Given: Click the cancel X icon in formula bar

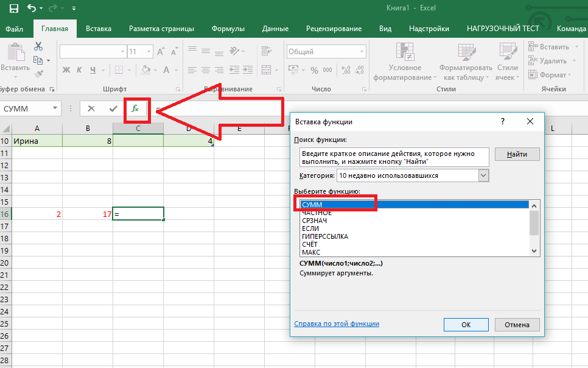Looking at the screenshot, I should [91, 108].
